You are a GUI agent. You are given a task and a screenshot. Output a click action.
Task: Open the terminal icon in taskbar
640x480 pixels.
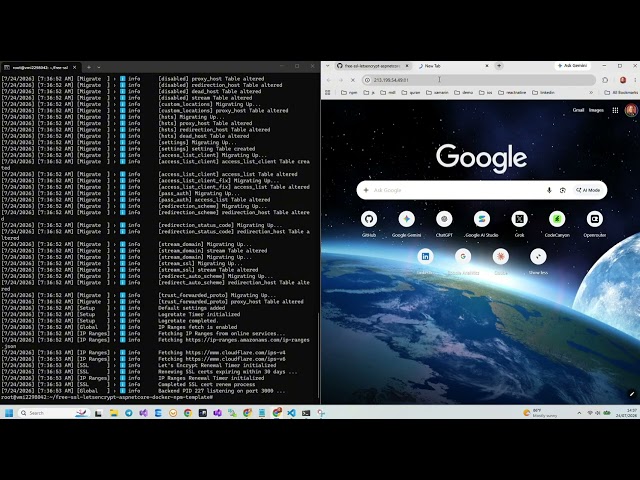[x=306, y=413]
